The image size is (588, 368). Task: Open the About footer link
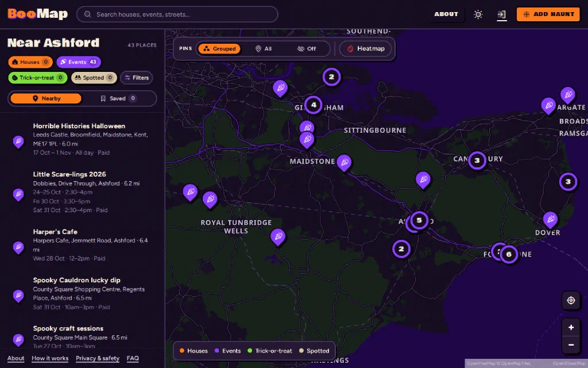pyautogui.click(x=16, y=358)
